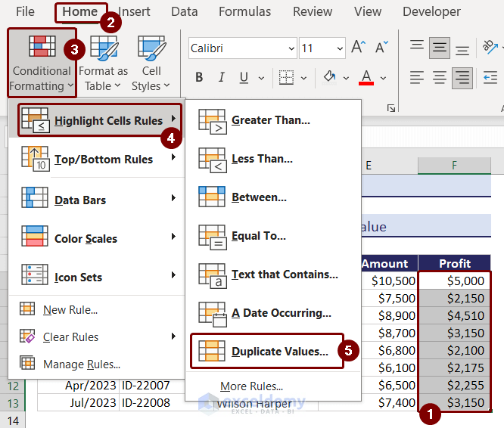Choose Between… rule
504x428 pixels.
273,197
